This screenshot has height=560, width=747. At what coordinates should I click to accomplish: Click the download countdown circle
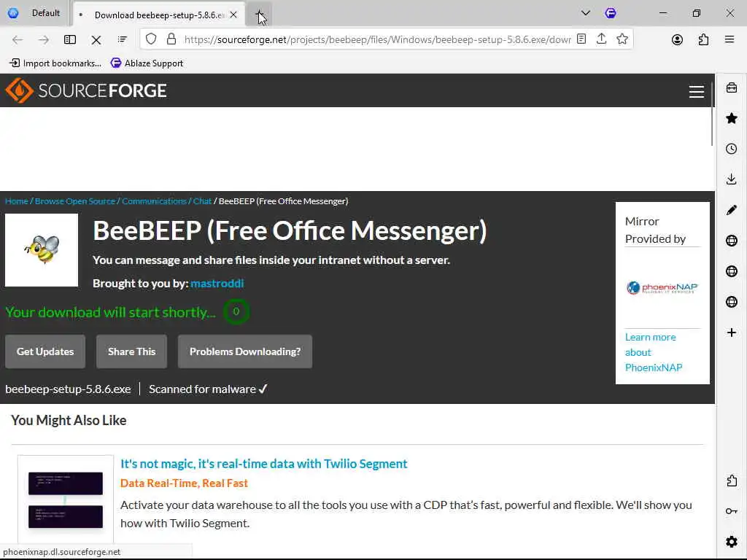pyautogui.click(x=236, y=311)
